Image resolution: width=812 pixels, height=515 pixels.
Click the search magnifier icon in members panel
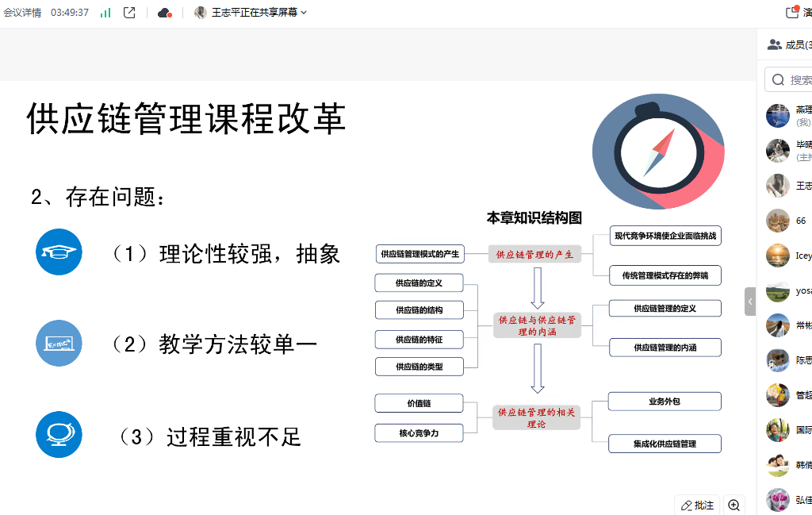tap(778, 80)
